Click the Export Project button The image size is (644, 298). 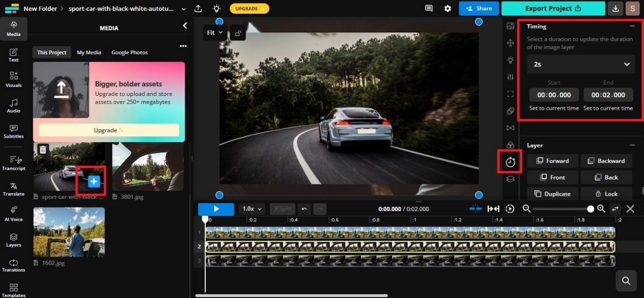tap(553, 8)
